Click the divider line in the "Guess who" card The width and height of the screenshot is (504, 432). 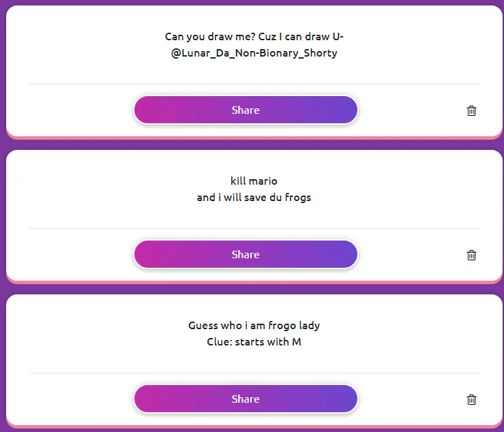point(254,373)
